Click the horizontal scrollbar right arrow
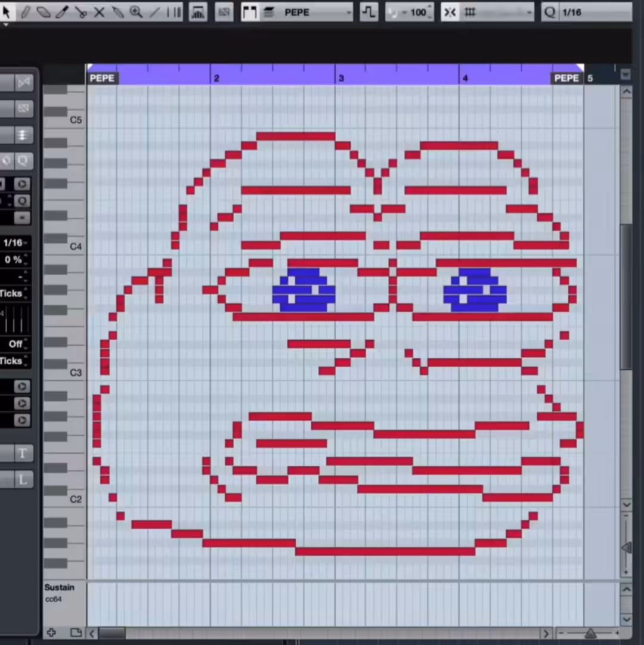The image size is (644, 645). click(546, 634)
